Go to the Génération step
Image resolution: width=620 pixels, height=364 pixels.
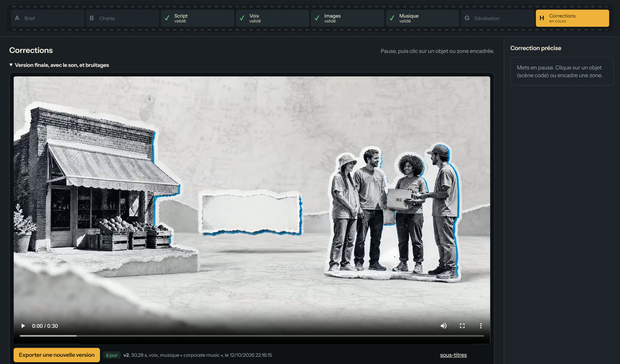click(x=498, y=18)
